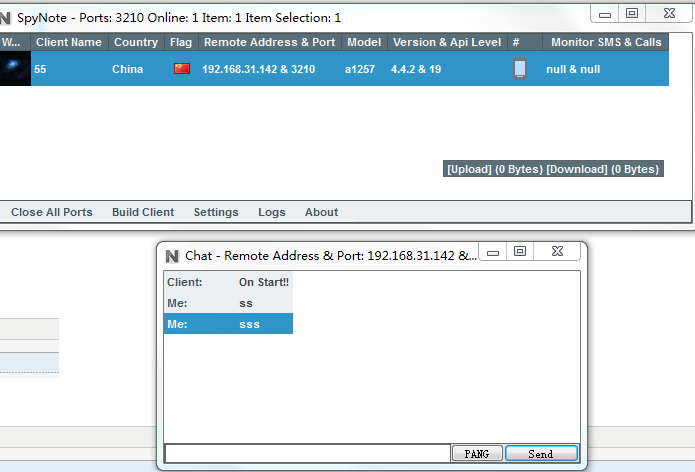Click the Upload/Download bytes status label
Image resolution: width=695 pixels, height=472 pixels.
coord(553,169)
